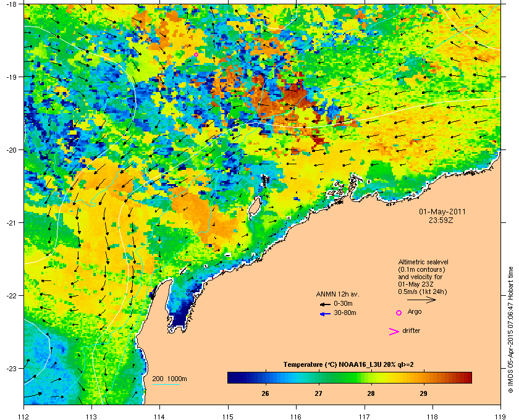Click the blue 30-80m arrow legend symbol

(x=325, y=314)
